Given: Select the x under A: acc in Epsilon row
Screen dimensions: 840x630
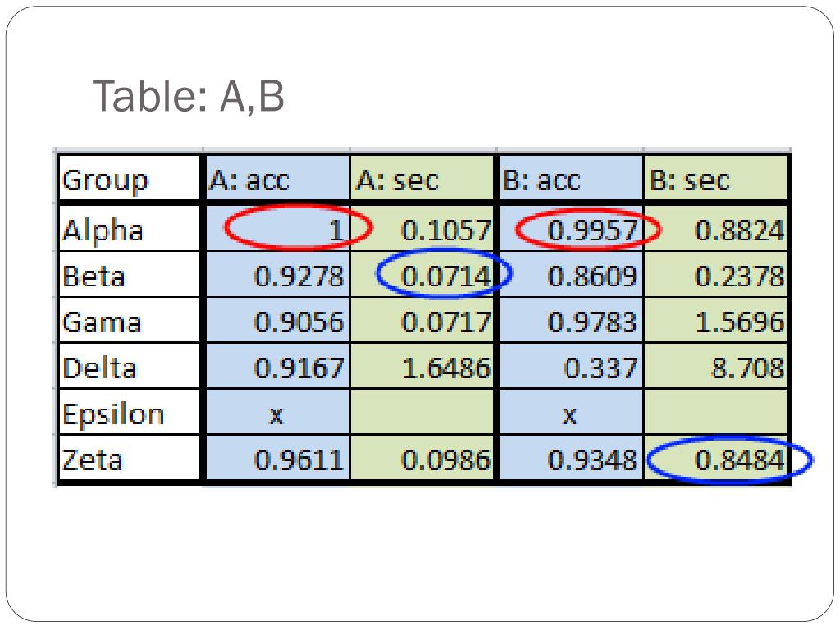Looking at the screenshot, I should pyautogui.click(x=277, y=413).
